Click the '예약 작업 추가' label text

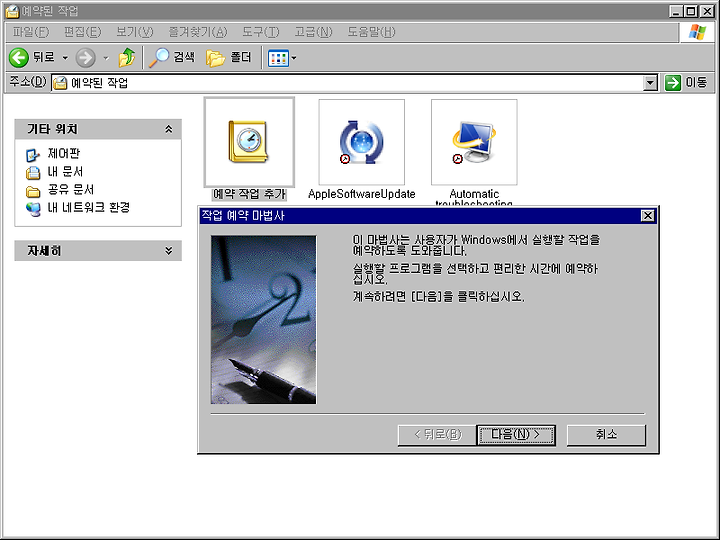(249, 194)
